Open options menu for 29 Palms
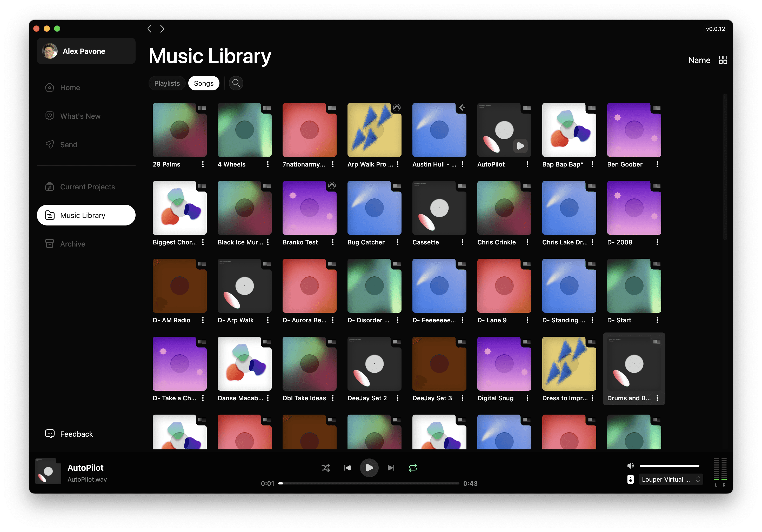762x532 pixels. coord(203,164)
